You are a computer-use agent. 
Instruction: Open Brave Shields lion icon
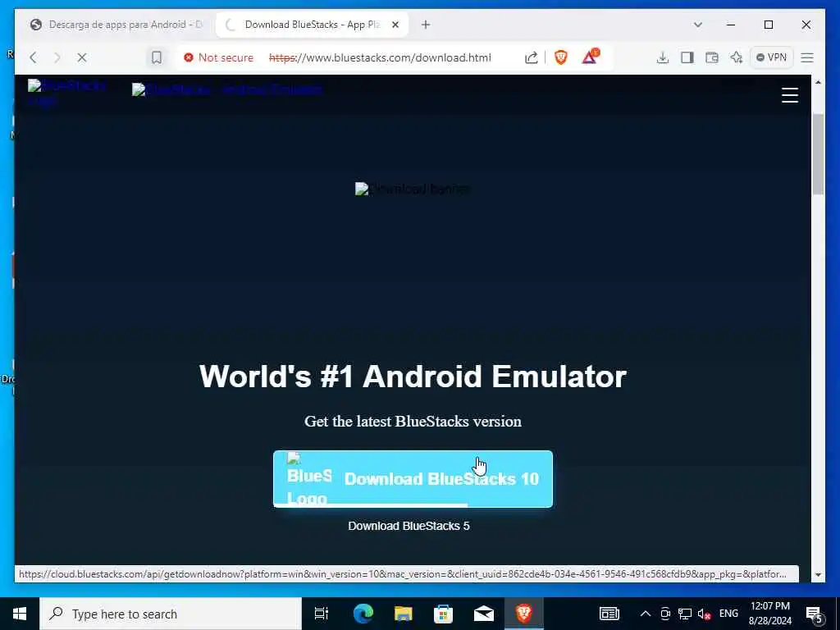point(561,57)
